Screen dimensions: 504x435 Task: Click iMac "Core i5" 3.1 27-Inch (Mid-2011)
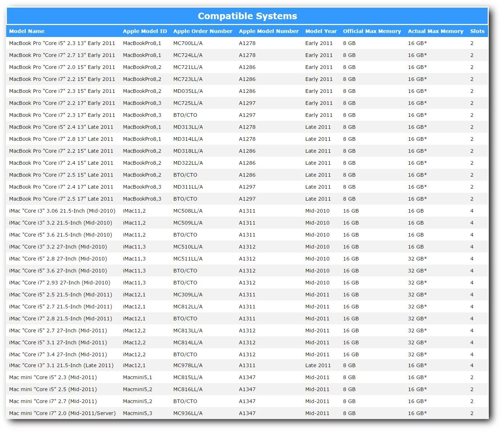pyautogui.click(x=58, y=342)
